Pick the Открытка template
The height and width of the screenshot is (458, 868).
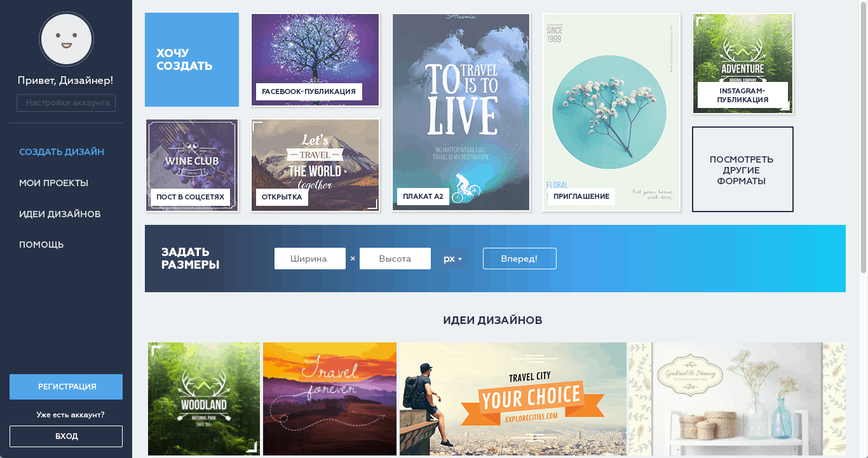(315, 165)
